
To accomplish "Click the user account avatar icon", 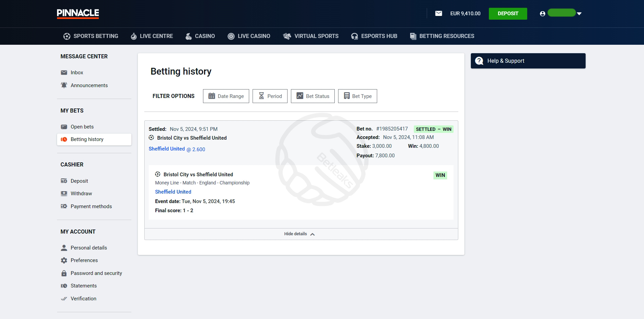I will 542,14.
